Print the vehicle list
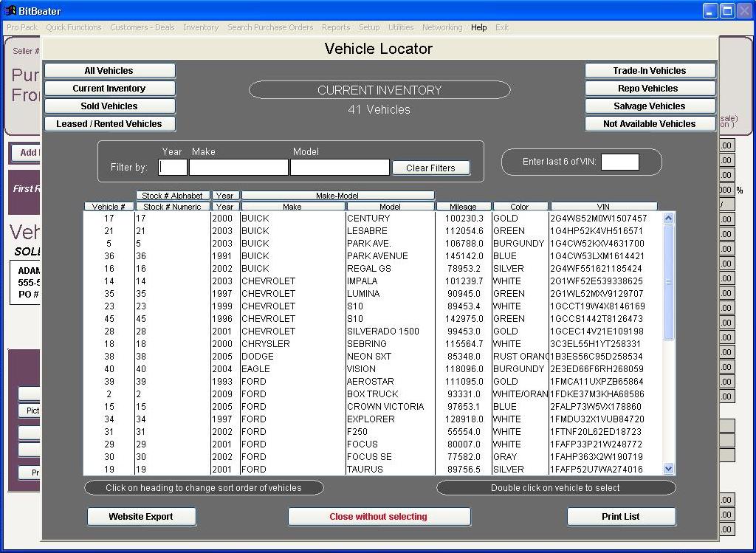Screen dimensions: 756x553 [621, 517]
